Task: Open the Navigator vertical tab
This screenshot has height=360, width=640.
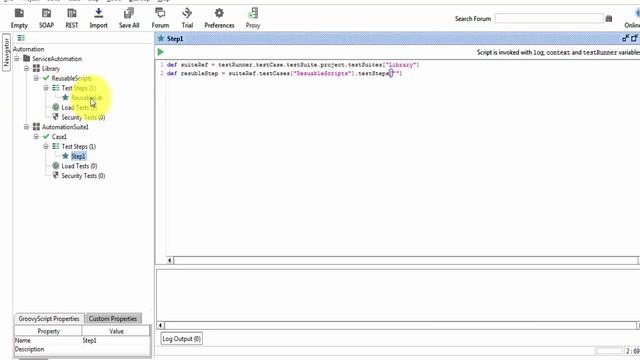Action: coord(6,53)
